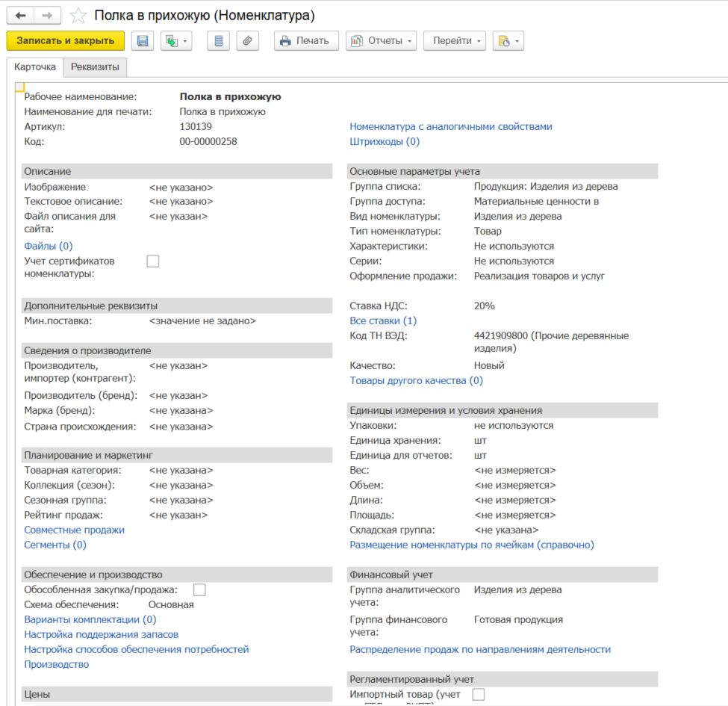Screen dimensions: 728x706
Task: Open the last toolbar icon with clock badge
Action: click(508, 41)
